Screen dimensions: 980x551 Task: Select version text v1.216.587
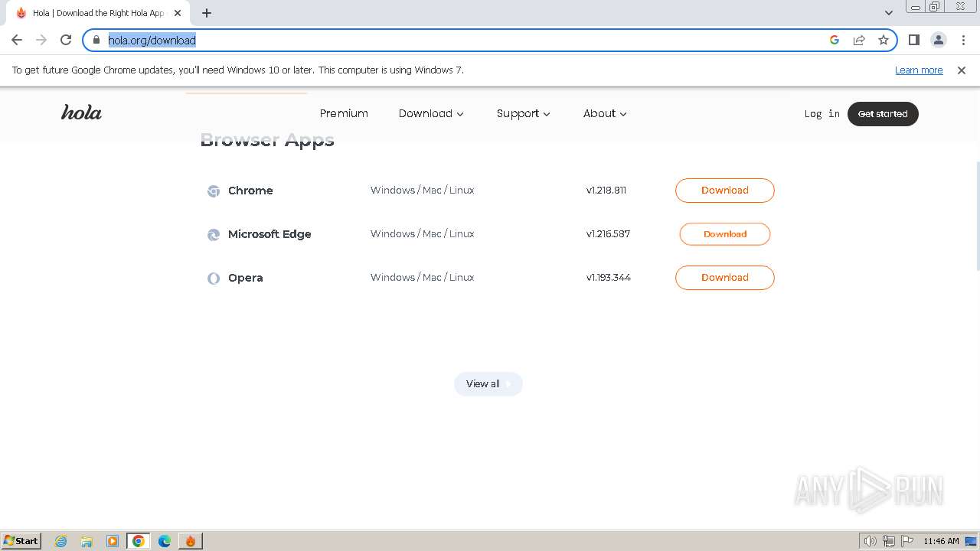pyautogui.click(x=608, y=233)
